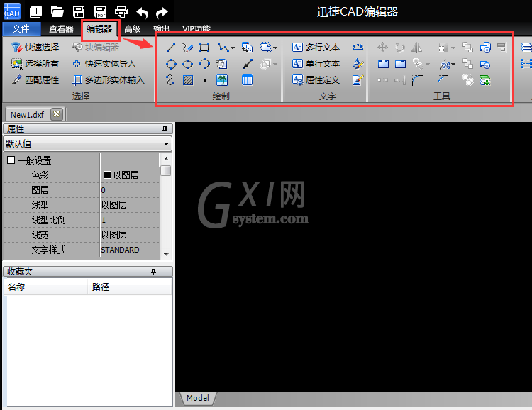Insert an image with the palm-tree icon
The image size is (532, 410).
point(222,80)
